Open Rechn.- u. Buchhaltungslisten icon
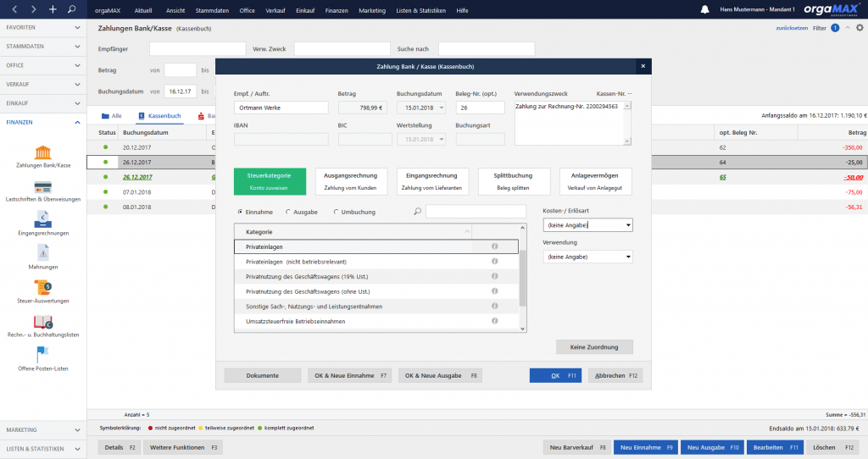Viewport: 868px width, 459px height. tap(43, 322)
